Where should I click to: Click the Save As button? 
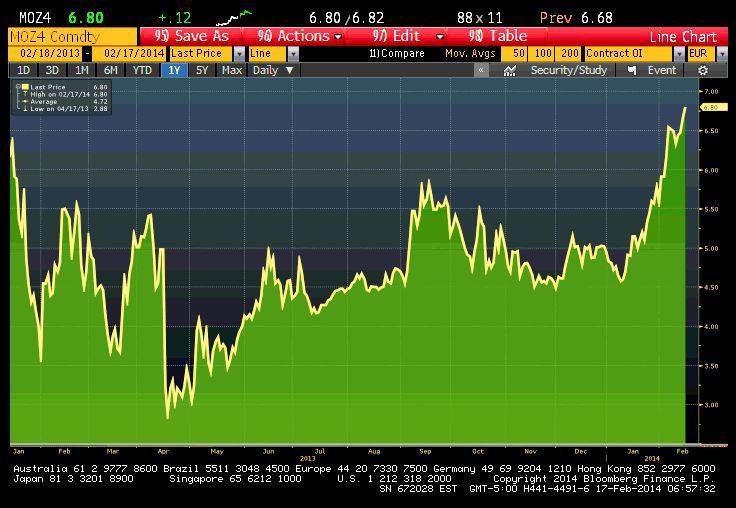[192, 36]
